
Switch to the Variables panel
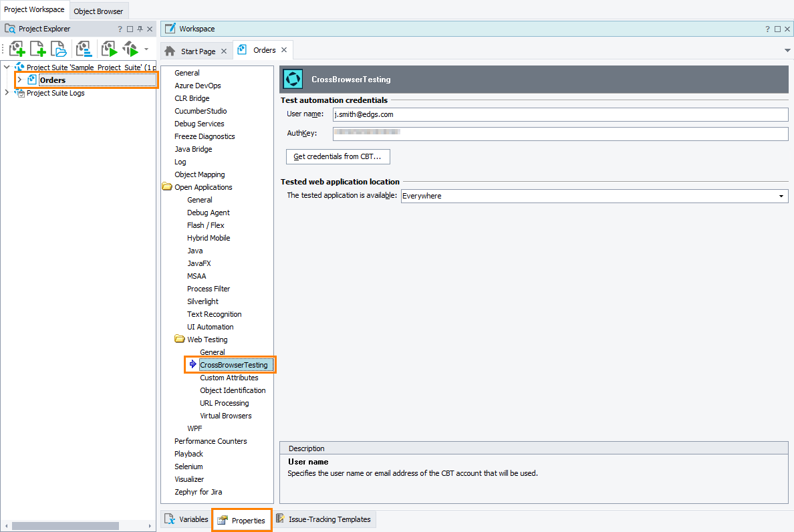click(x=186, y=519)
